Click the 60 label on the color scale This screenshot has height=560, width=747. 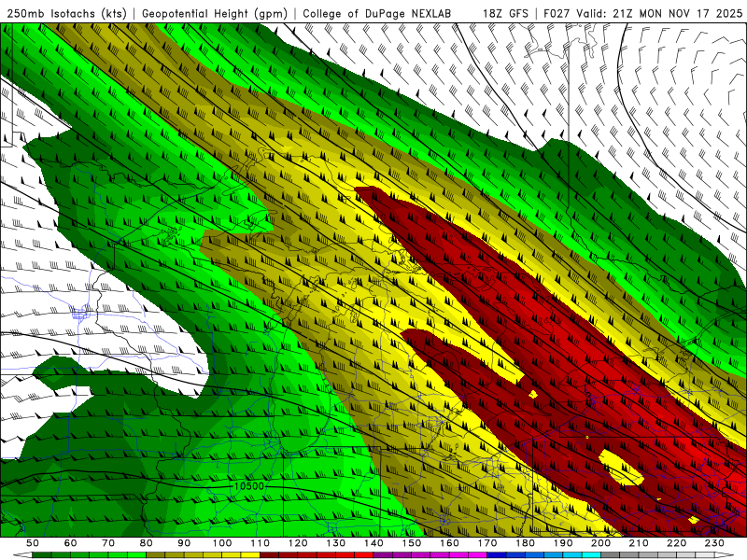click(70, 543)
